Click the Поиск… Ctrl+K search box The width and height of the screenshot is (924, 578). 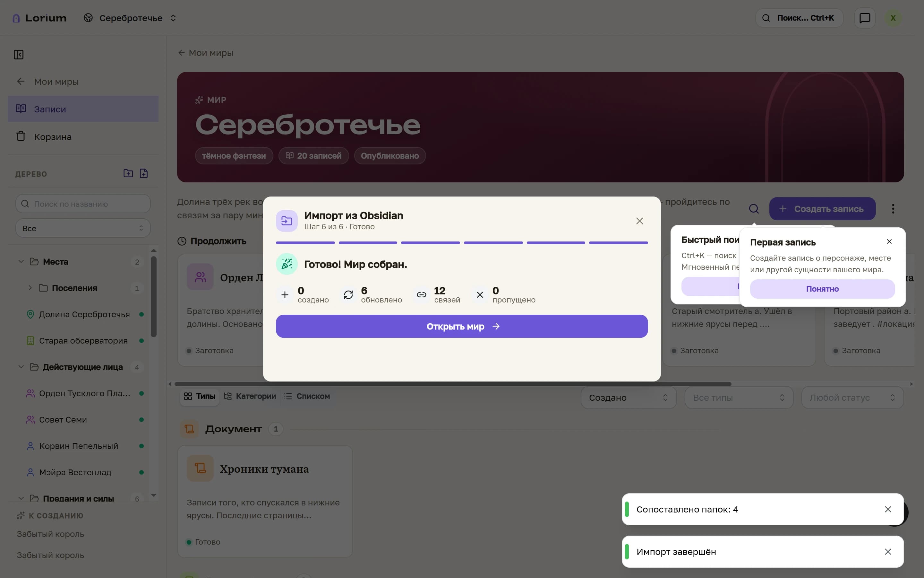tap(799, 18)
